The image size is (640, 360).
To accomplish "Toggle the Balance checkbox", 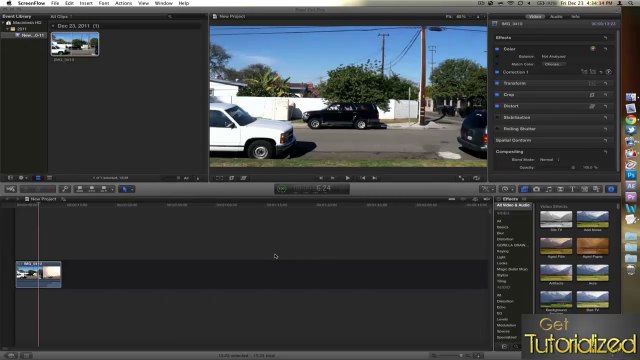I will tap(497, 57).
